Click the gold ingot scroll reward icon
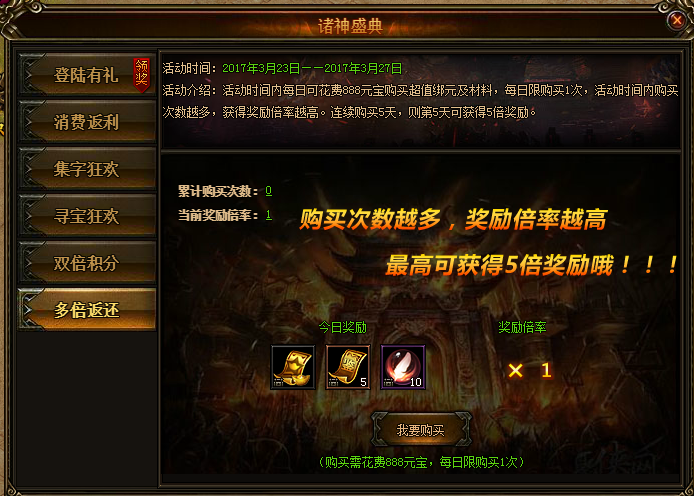Viewport: 694px width, 496px height. pos(293,367)
